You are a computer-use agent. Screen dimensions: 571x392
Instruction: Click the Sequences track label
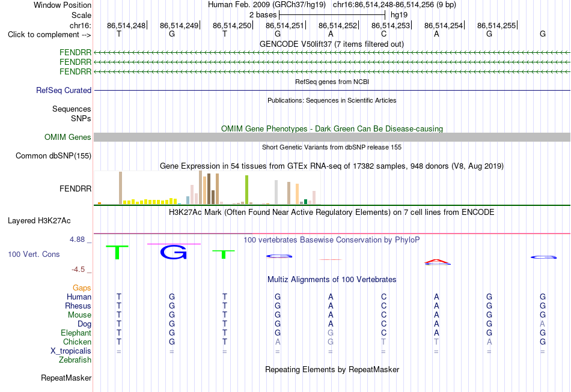(72, 109)
